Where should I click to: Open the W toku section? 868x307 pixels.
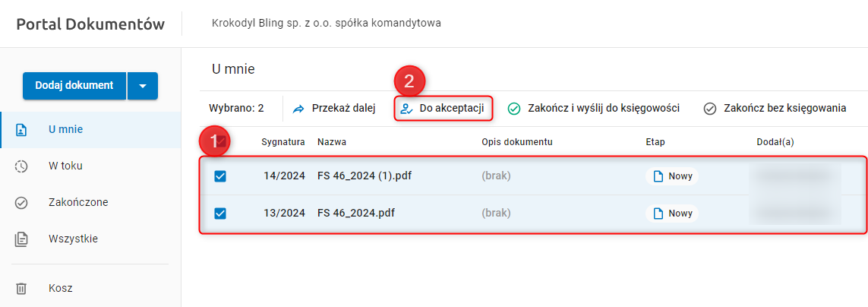(65, 166)
